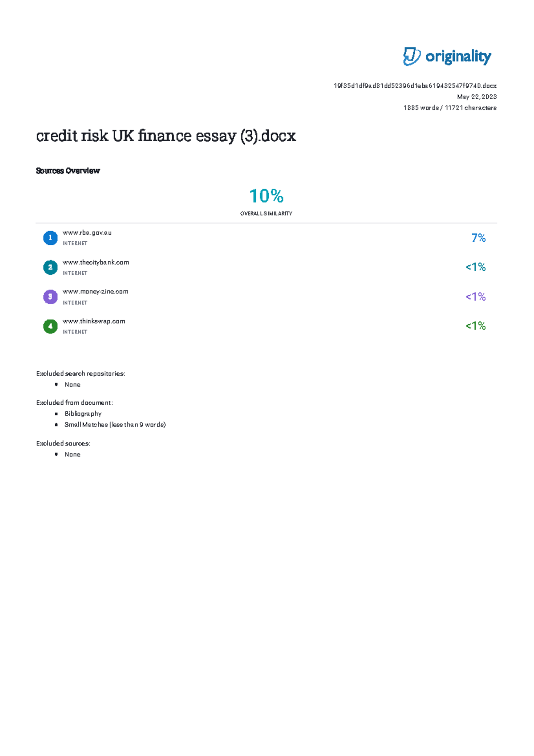The width and height of the screenshot is (534, 756).
Task: Click the teal number 2 source badge
Action: tap(50, 268)
